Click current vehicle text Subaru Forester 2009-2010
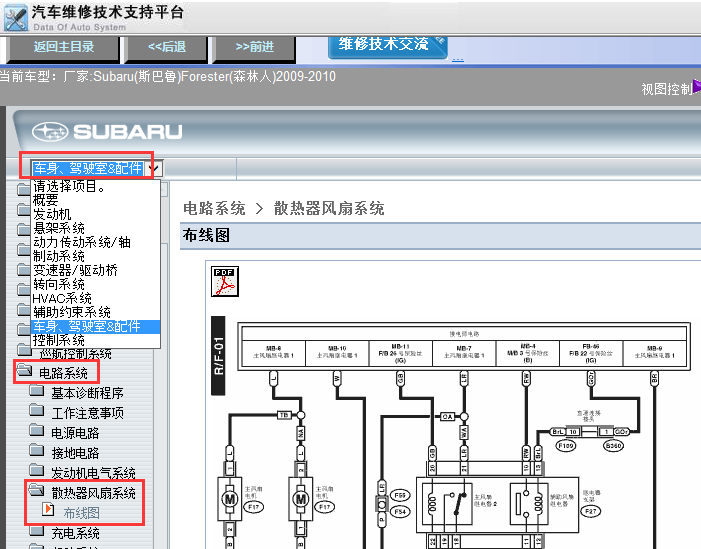The image size is (701, 549). coord(167,76)
